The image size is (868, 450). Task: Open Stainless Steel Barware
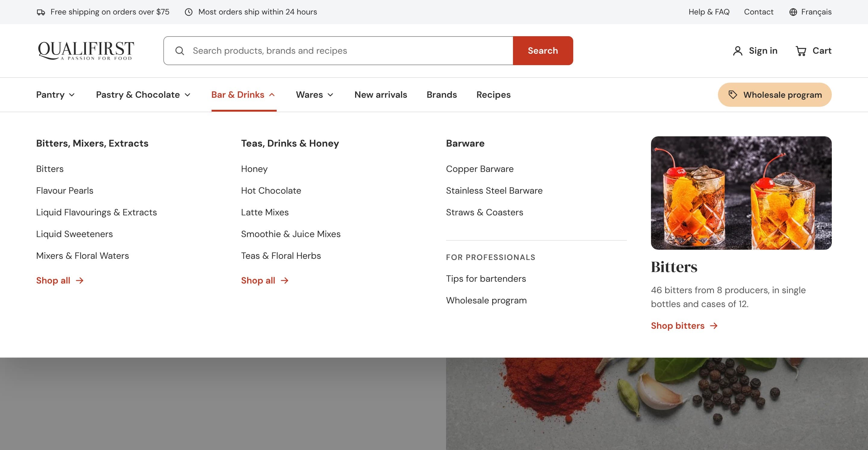point(494,191)
